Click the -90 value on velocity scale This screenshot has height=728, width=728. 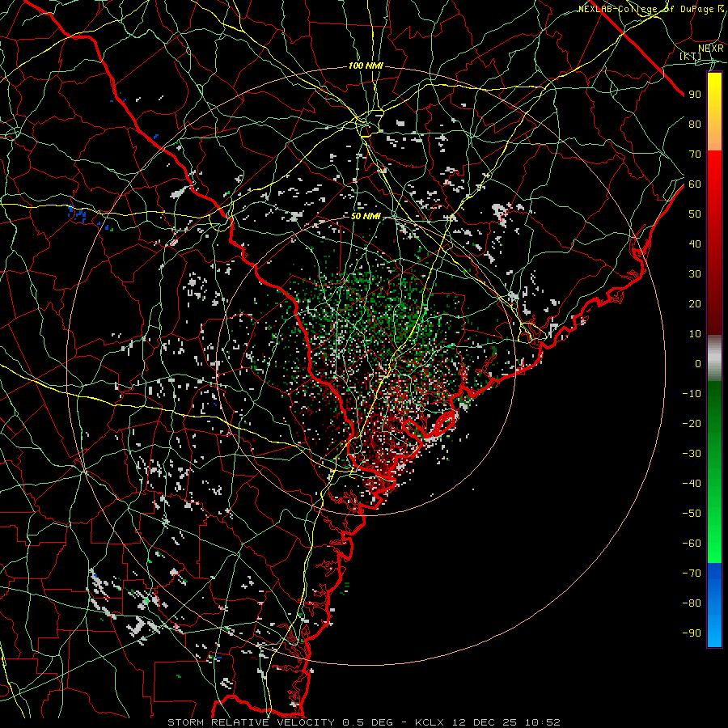[692, 633]
